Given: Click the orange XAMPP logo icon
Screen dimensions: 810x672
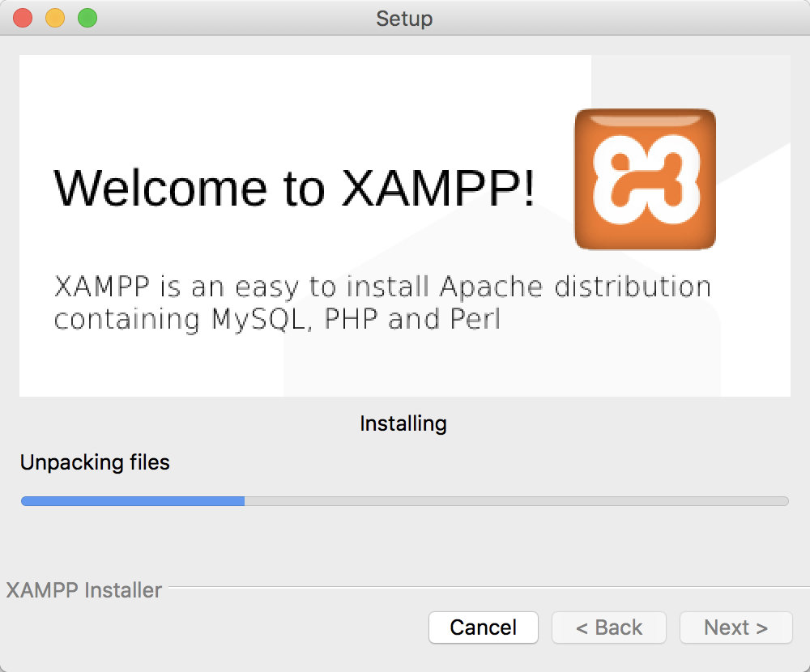Looking at the screenshot, I should click(x=645, y=179).
